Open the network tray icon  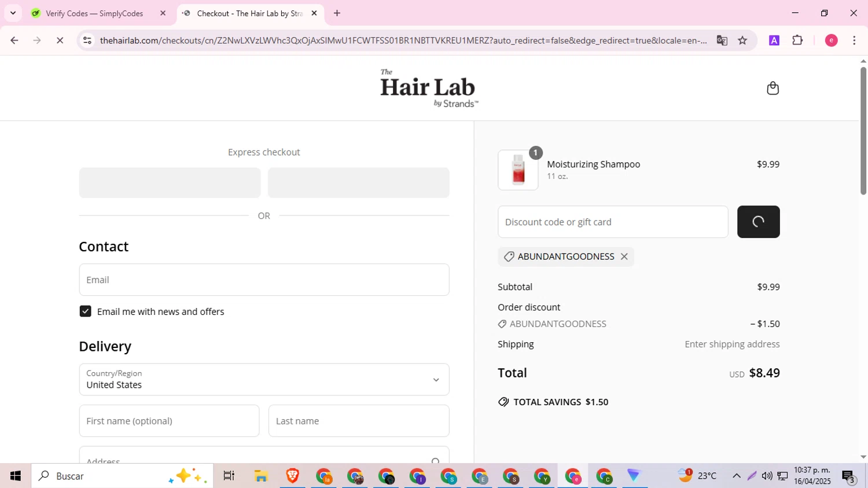782,476
